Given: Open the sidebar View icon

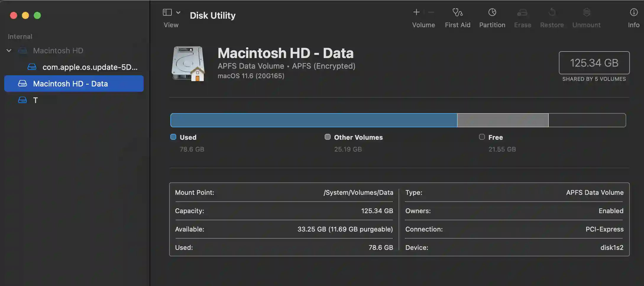Looking at the screenshot, I should [167, 12].
